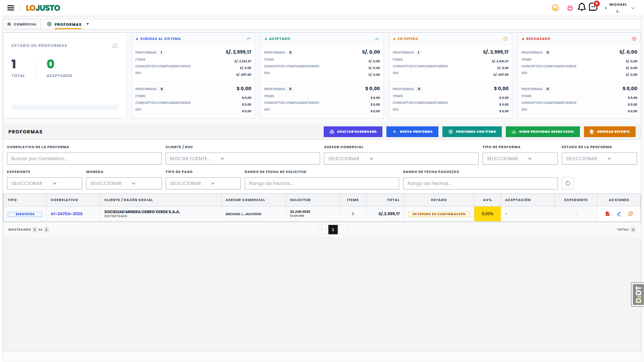This screenshot has height=362, width=644.
Task: Download the proforma PDF icon
Action: point(607,214)
